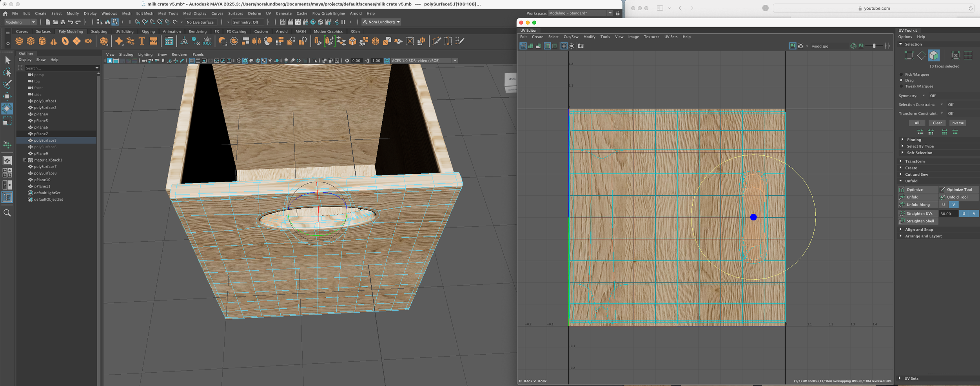Open the Nora Lundberg account dropdown
Image resolution: width=980 pixels, height=386 pixels.
381,22
